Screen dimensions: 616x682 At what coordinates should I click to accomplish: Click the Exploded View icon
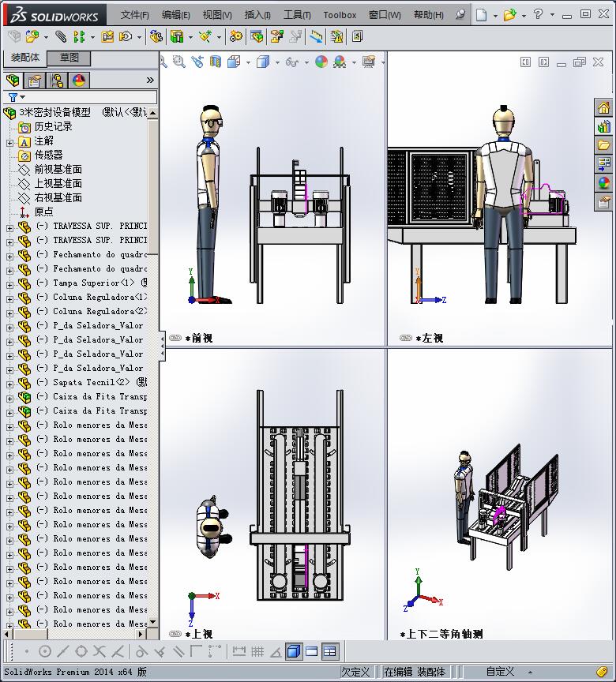click(x=276, y=36)
